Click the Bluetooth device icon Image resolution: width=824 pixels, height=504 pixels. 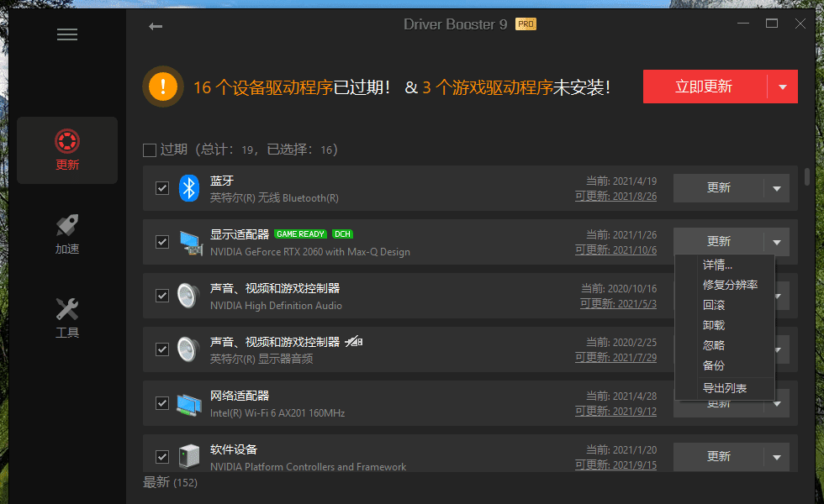coord(189,188)
